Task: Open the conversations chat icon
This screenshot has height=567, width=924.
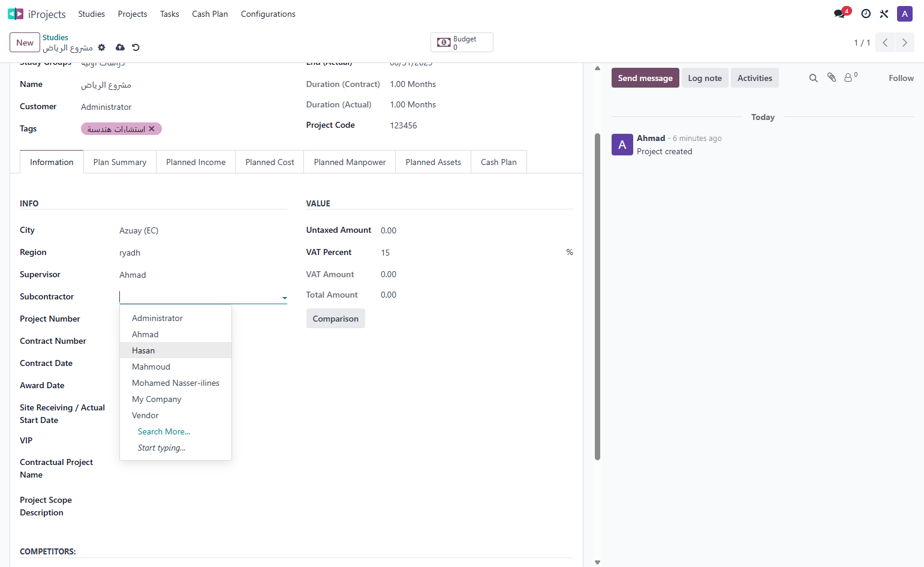Action: coord(839,14)
